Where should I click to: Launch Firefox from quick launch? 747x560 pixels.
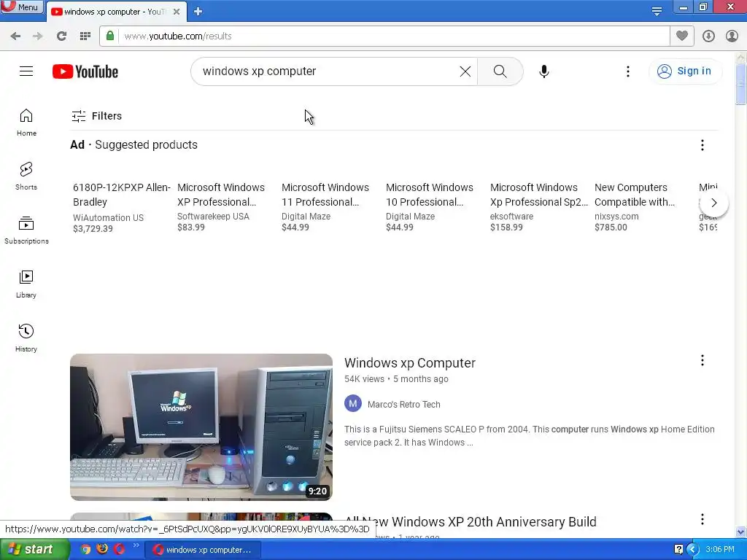[102, 550]
